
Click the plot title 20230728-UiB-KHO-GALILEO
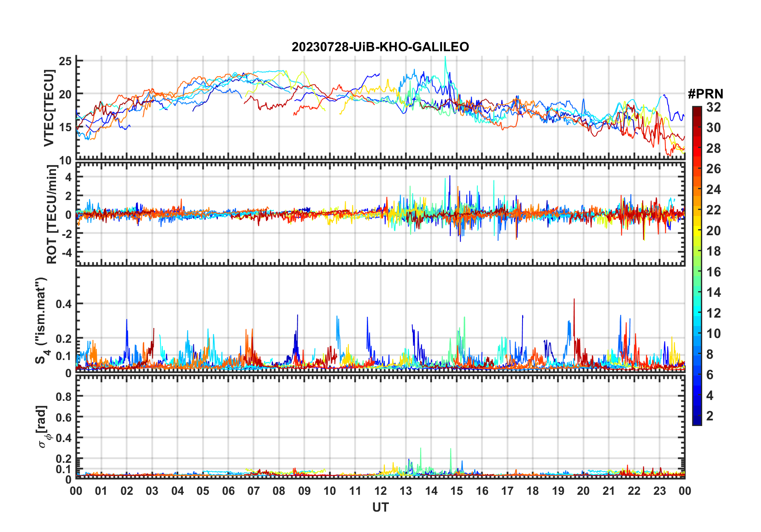[x=380, y=47]
